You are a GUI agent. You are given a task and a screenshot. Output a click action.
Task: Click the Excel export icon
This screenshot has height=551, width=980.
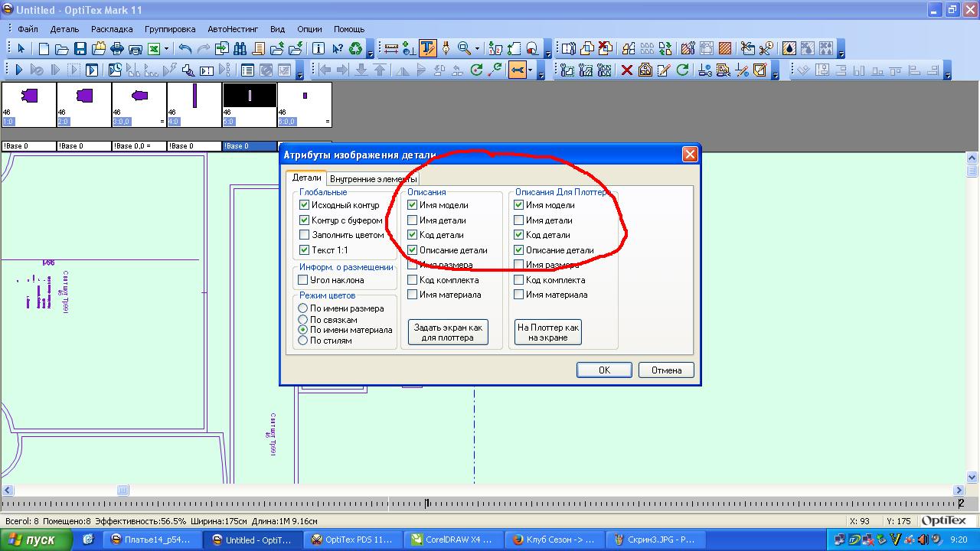coord(154,49)
